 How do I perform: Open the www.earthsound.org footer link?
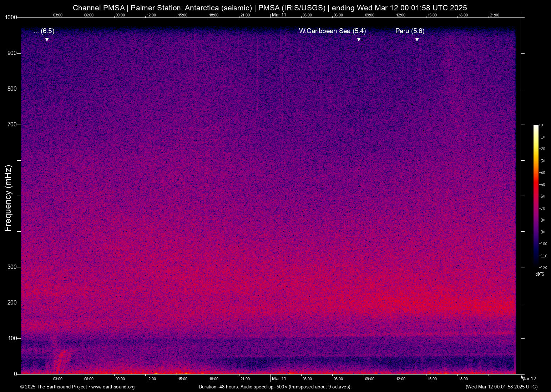[x=113, y=387]
